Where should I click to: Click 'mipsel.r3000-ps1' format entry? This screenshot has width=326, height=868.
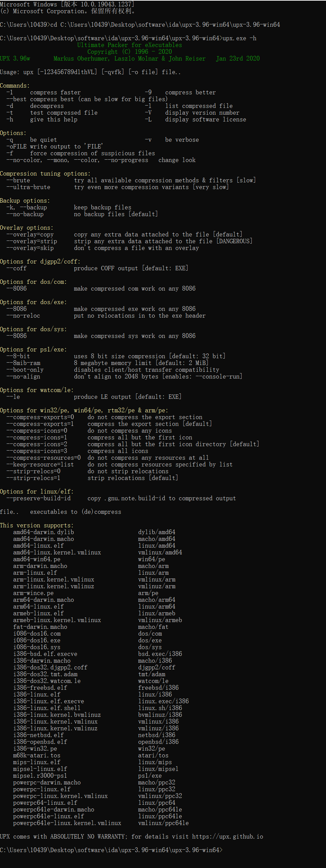coord(40,776)
